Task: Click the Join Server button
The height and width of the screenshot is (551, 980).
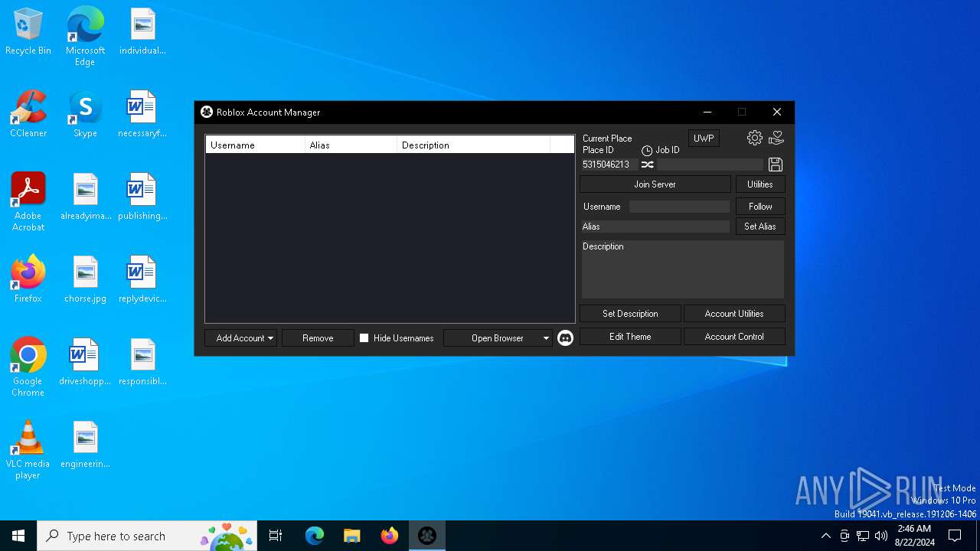Action: 655,184
